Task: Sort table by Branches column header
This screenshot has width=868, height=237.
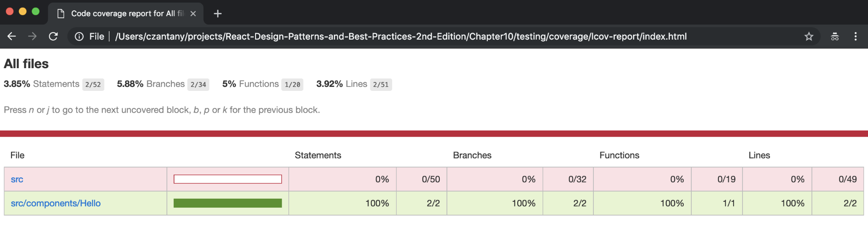Action: 472,155
